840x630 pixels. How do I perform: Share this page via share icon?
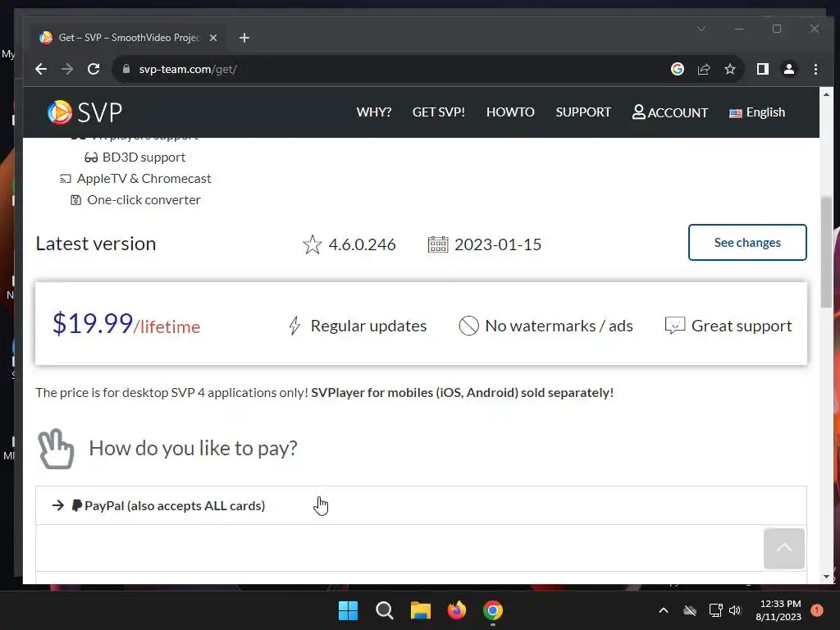pos(703,69)
